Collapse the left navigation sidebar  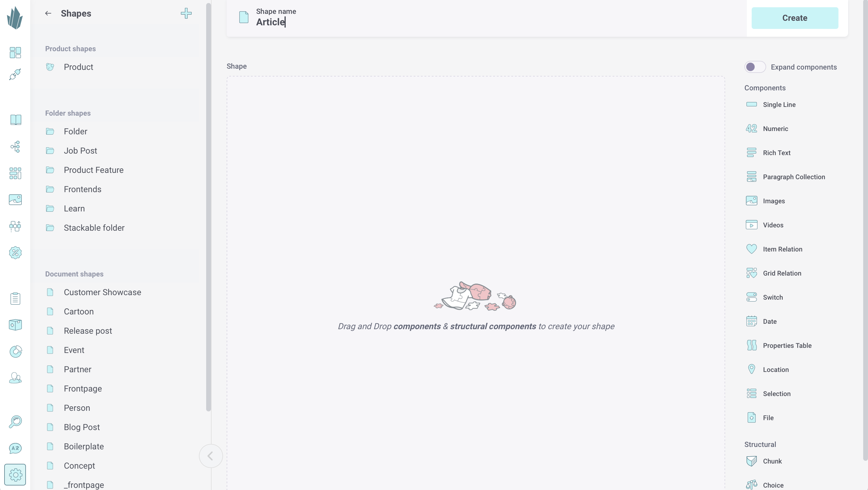point(211,455)
